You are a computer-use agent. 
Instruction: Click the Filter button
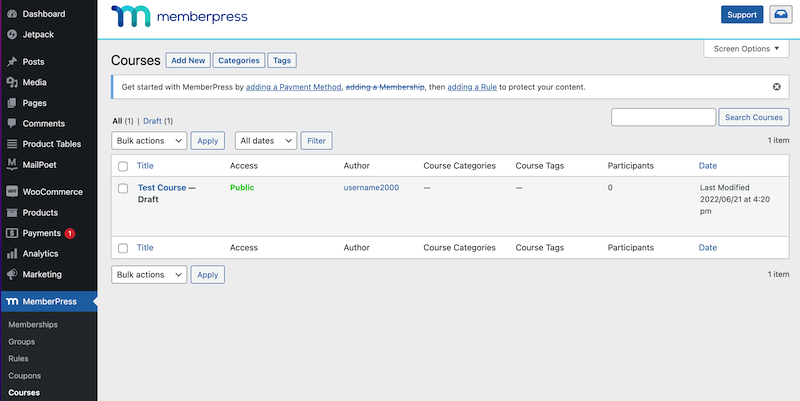coord(316,141)
